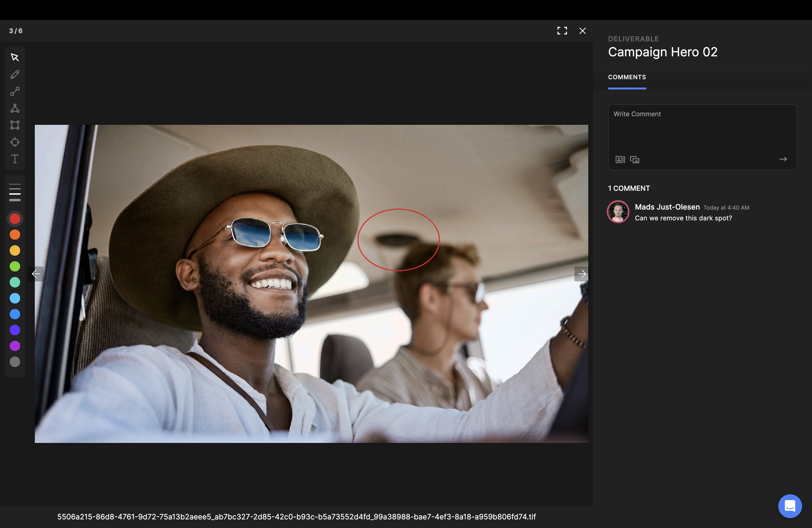
Task: Select the pencil drawing tool
Action: (x=15, y=75)
